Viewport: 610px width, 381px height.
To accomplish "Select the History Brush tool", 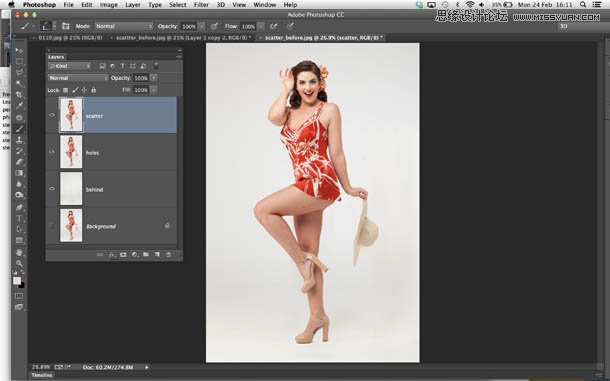I will click(19, 151).
